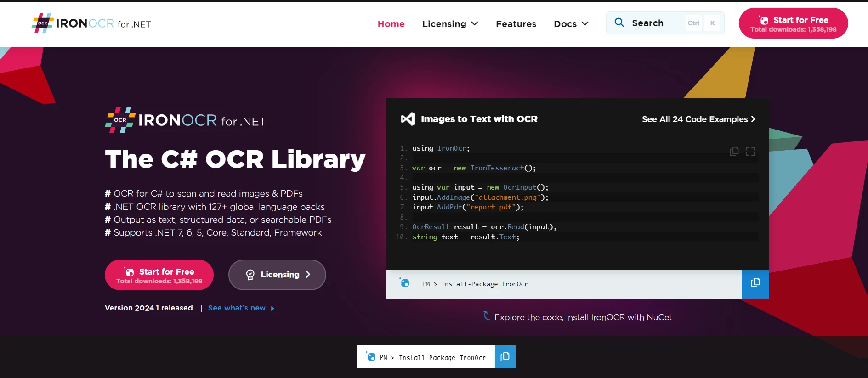The width and height of the screenshot is (868, 378).
Task: Copy the bottom Install-Package command
Action: 505,357
